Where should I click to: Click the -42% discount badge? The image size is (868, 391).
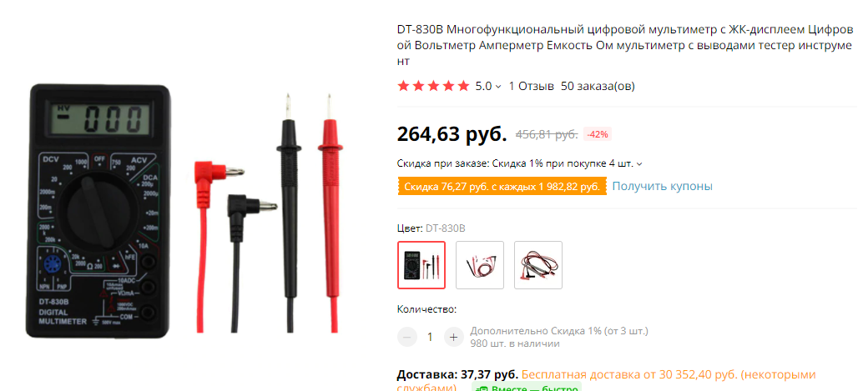pyautogui.click(x=598, y=134)
